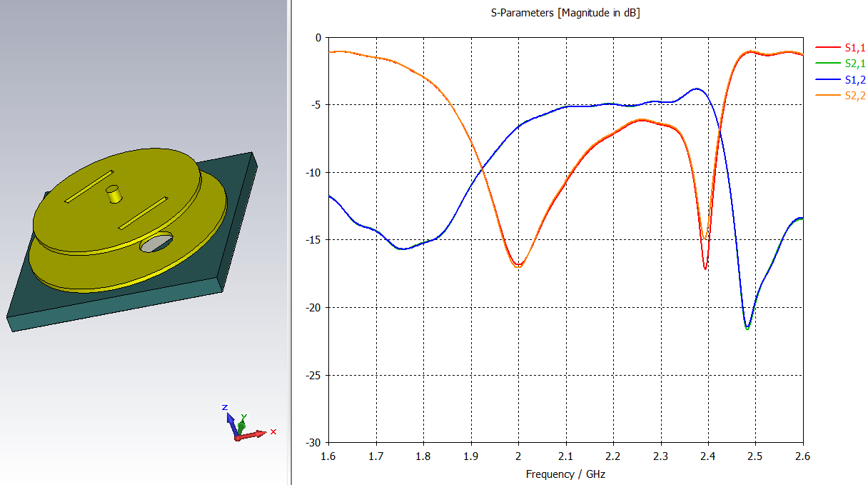The image size is (868, 485).
Task: Click the S-Parameters plot title
Action: pos(565,13)
